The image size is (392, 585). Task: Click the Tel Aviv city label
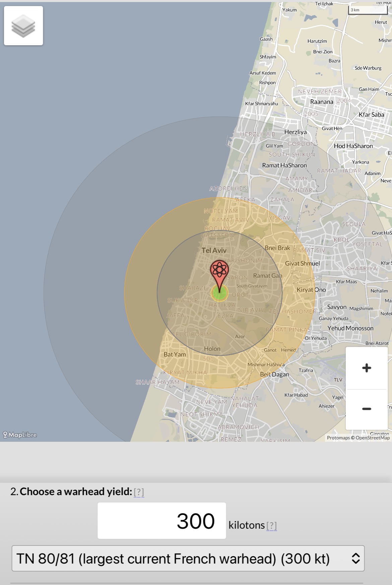point(214,250)
